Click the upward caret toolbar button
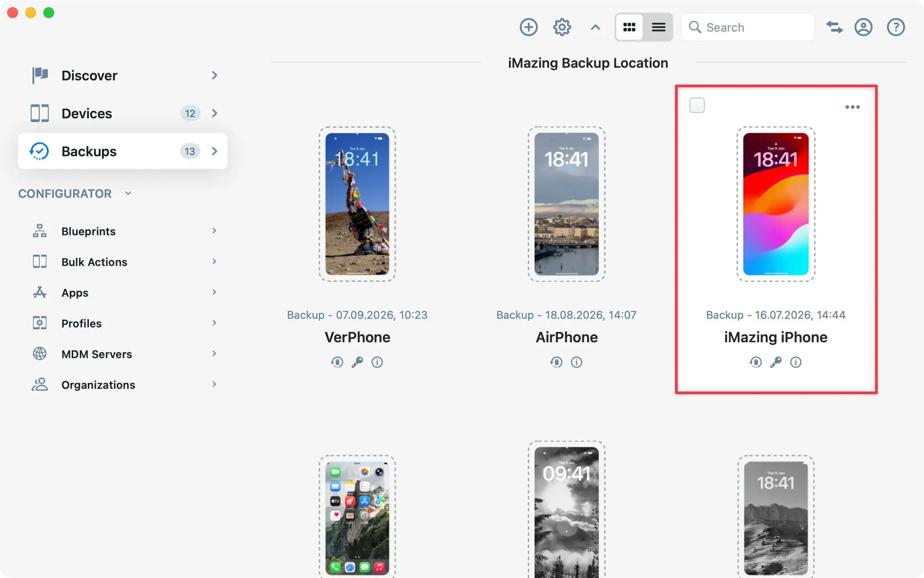Image resolution: width=924 pixels, height=578 pixels. pyautogui.click(x=595, y=27)
